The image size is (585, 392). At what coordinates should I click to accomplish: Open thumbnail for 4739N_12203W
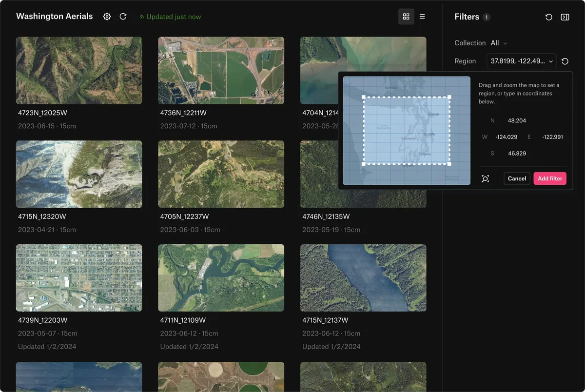click(x=79, y=278)
